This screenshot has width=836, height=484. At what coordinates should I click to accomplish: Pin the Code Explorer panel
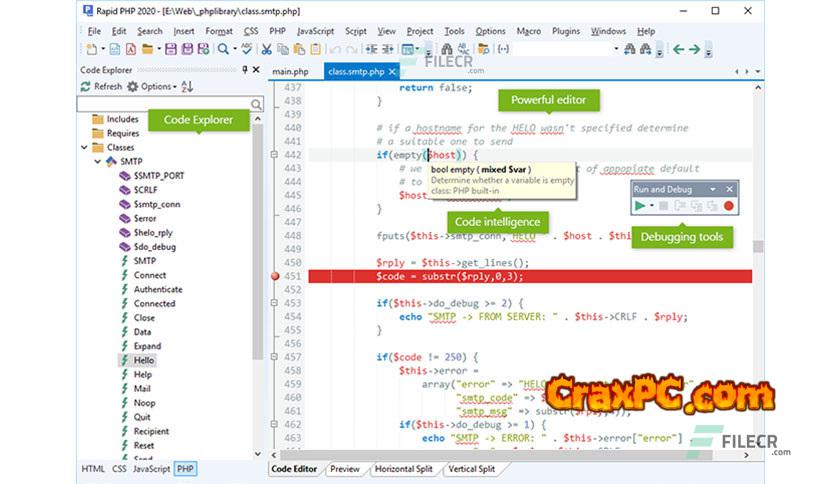click(x=244, y=70)
